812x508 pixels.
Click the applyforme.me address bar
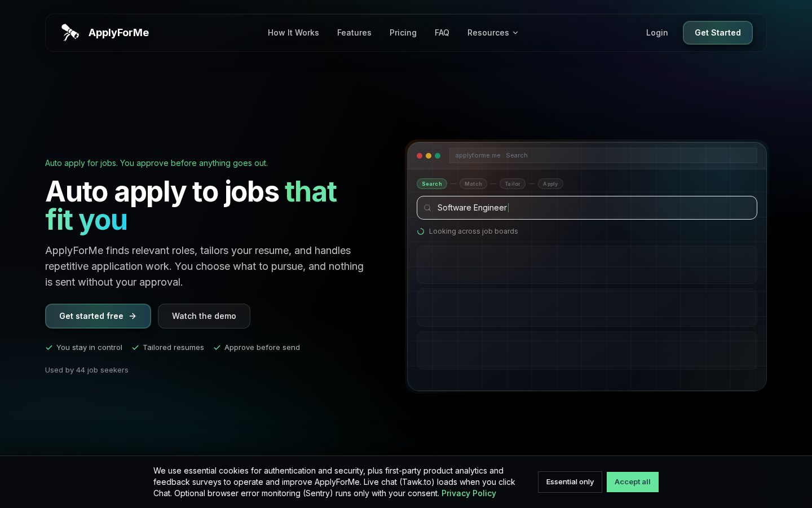click(603, 155)
